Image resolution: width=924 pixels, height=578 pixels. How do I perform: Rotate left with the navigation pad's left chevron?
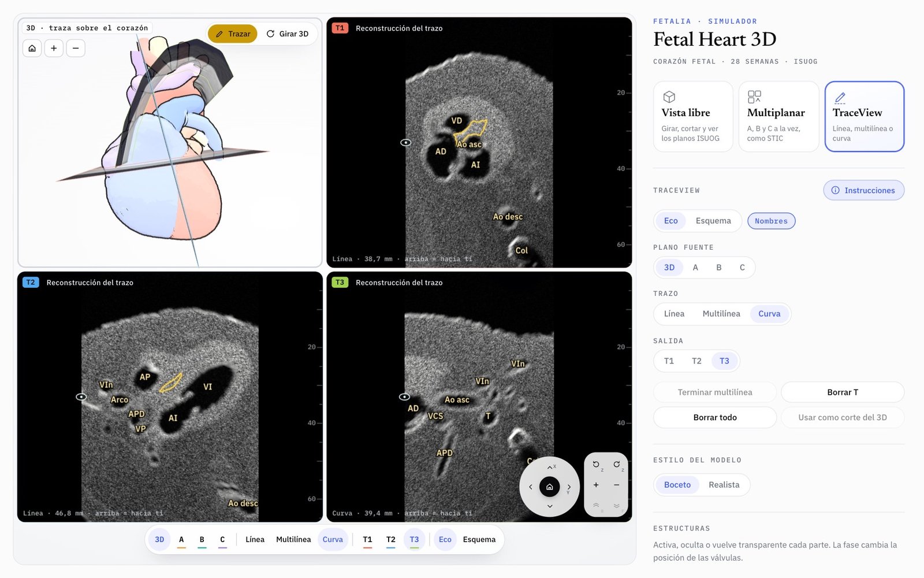point(530,487)
